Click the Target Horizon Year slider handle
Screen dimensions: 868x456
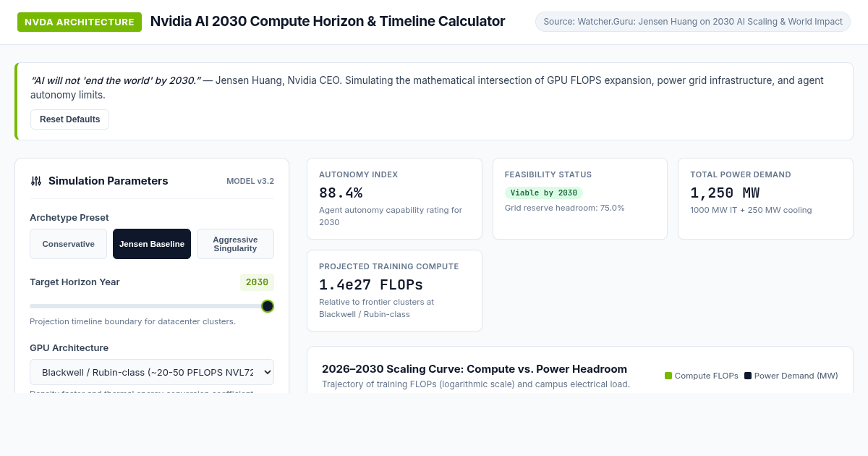coord(268,306)
